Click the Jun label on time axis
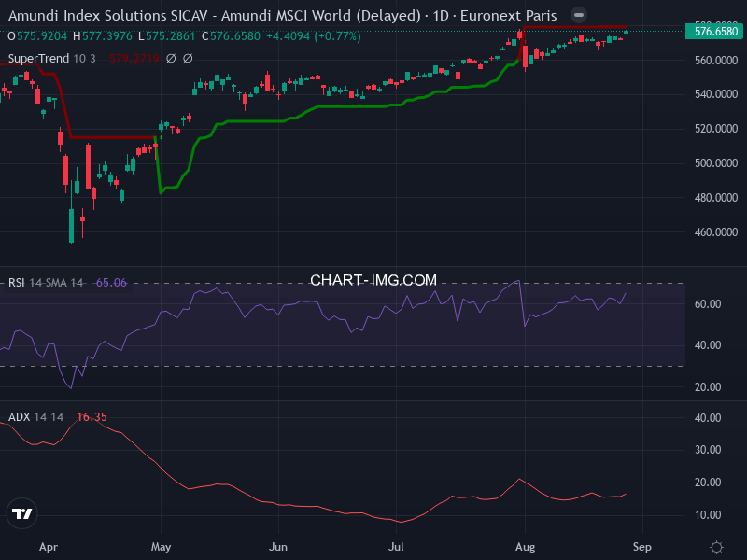747x560 pixels. 278,547
